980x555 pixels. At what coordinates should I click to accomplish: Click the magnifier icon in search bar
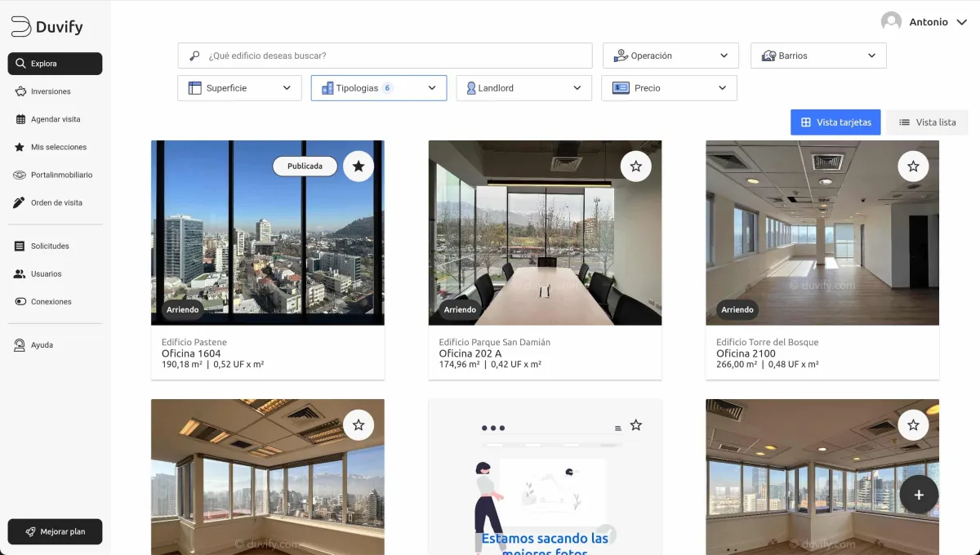[194, 55]
